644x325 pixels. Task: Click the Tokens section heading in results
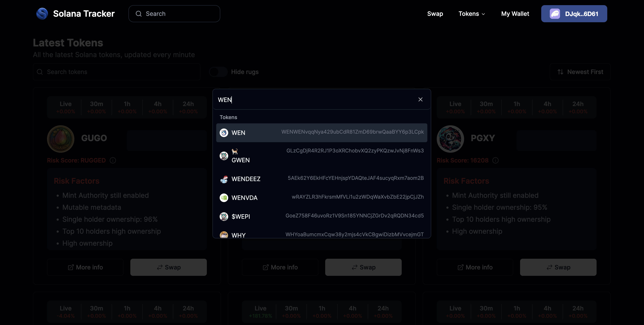tap(228, 117)
